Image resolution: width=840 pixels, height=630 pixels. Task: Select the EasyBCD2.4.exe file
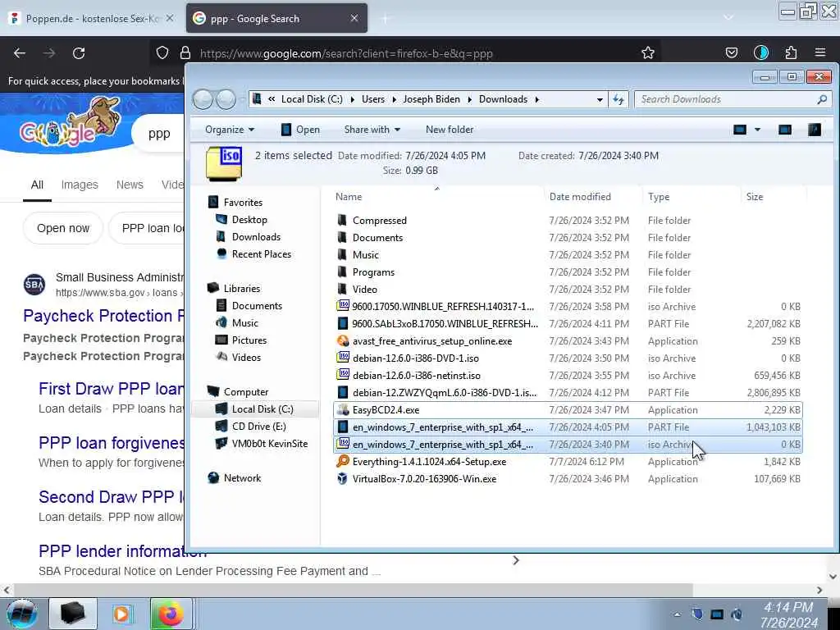point(386,410)
